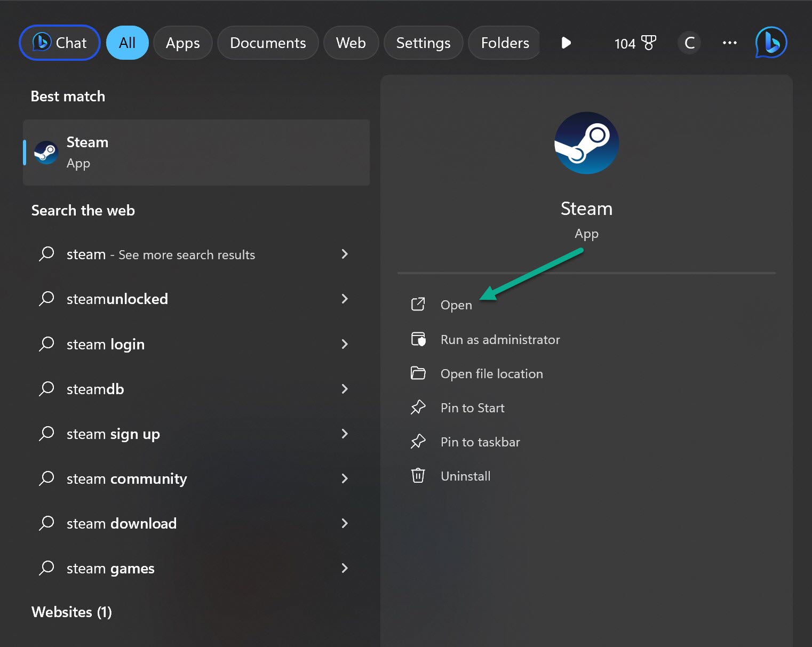
Task: Click the search icon beside steam community
Action: pyautogui.click(x=46, y=478)
